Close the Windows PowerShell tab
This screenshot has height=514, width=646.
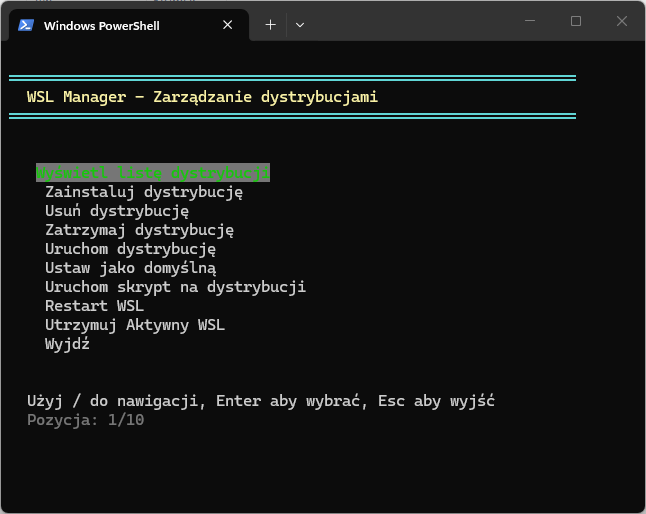(x=231, y=24)
